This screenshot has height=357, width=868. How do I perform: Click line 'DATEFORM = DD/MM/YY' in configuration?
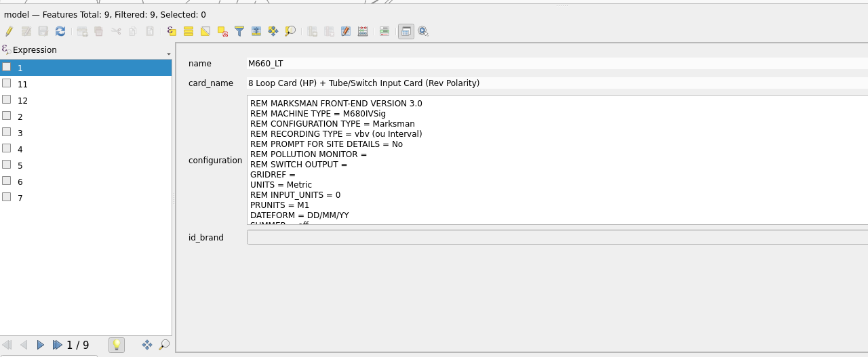tap(299, 215)
